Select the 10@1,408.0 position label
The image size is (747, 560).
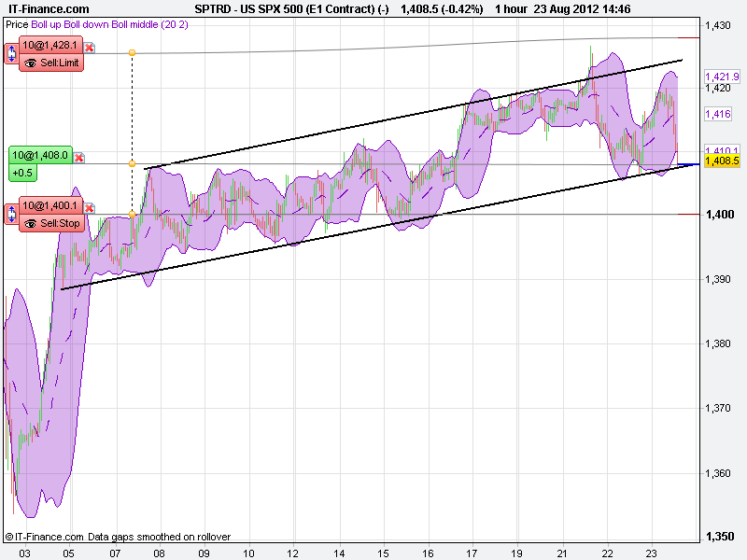tap(40, 155)
